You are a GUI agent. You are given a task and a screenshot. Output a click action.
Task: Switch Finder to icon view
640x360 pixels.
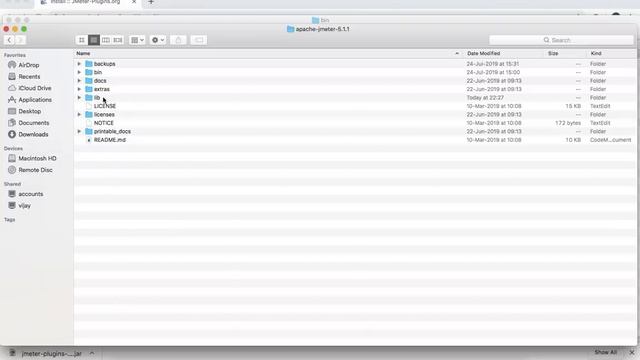pos(82,40)
